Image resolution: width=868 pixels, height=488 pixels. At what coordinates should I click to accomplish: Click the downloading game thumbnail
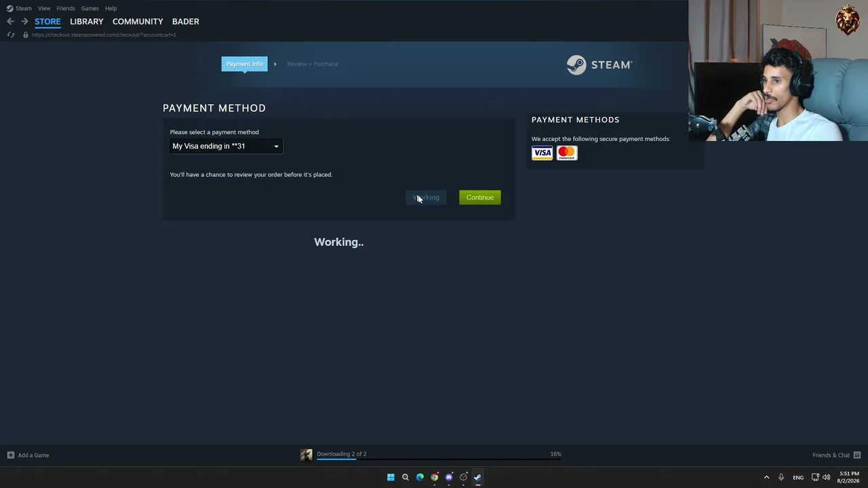307,455
